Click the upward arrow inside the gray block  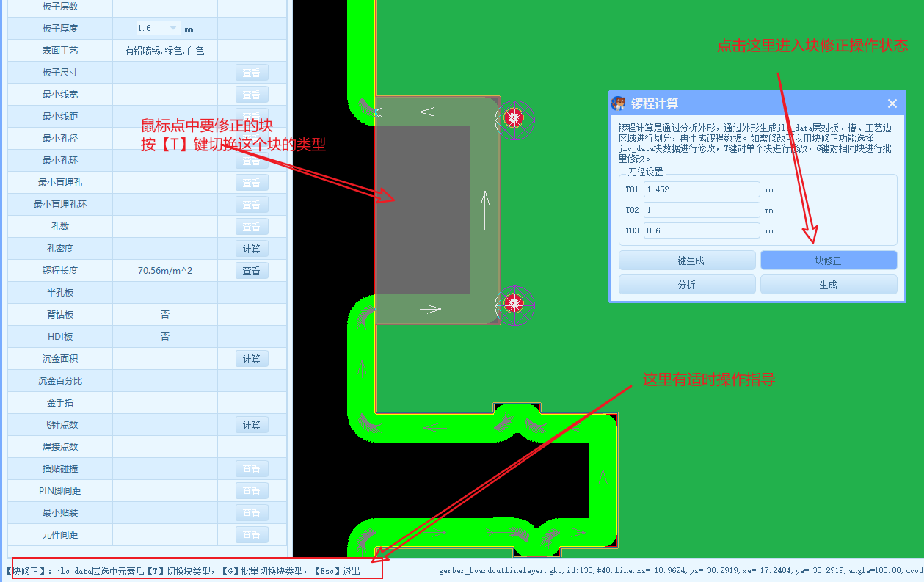[484, 210]
